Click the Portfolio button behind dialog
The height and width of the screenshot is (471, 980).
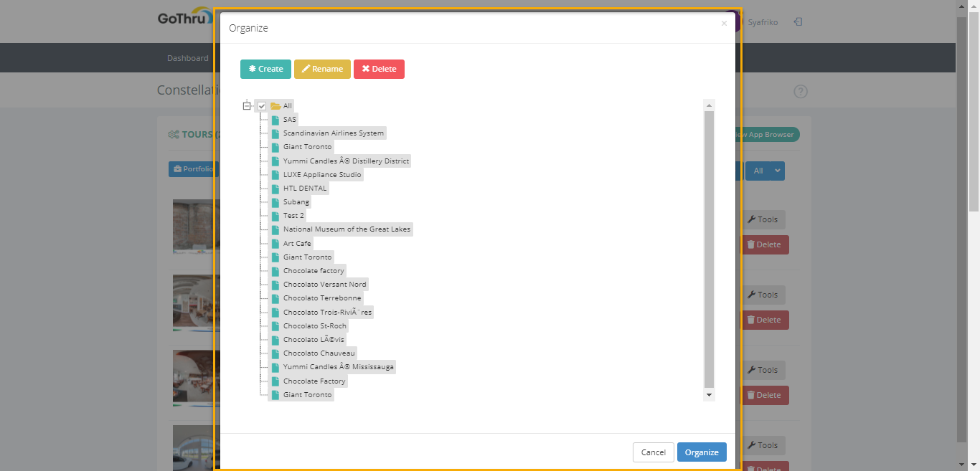[192, 169]
